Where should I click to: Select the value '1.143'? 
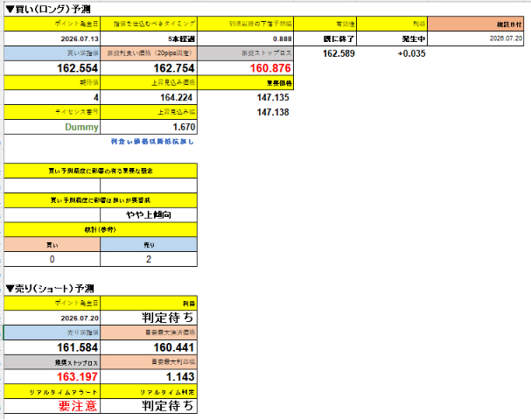(x=149, y=376)
